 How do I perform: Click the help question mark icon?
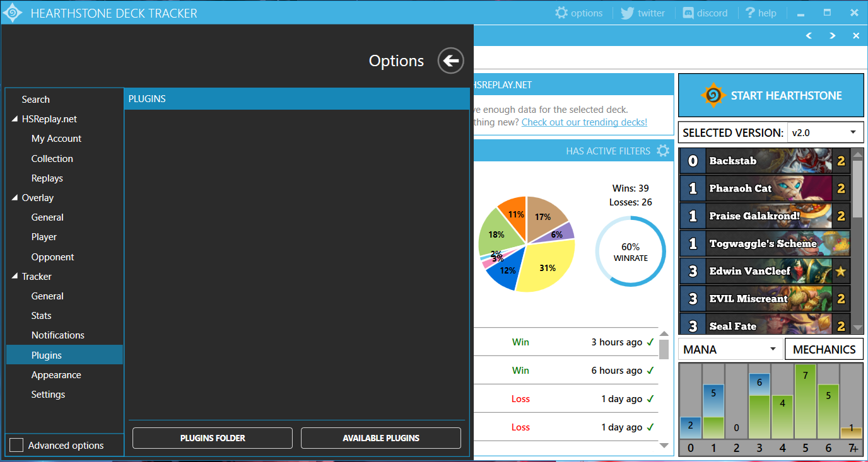(x=750, y=13)
